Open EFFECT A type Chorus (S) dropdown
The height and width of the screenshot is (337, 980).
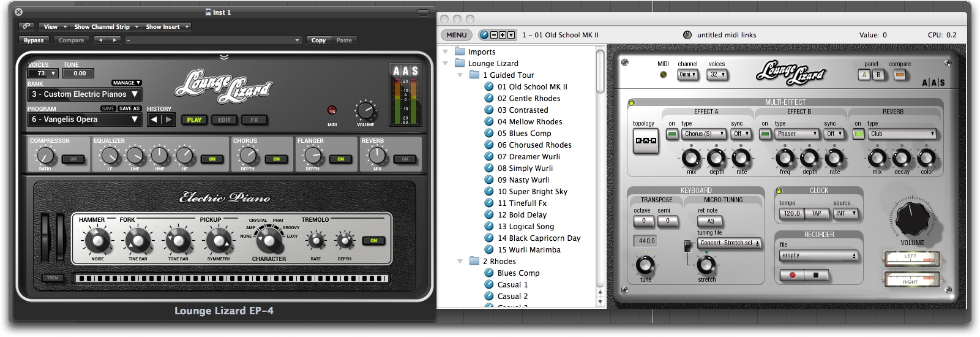[705, 134]
